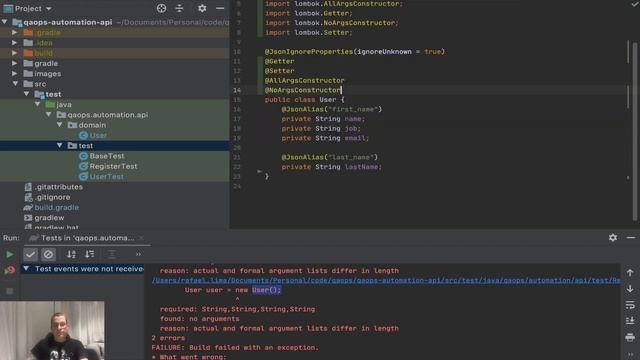Image resolution: width=640 pixels, height=360 pixels.
Task: Select RegisterTest in project tree
Action: click(x=108, y=166)
